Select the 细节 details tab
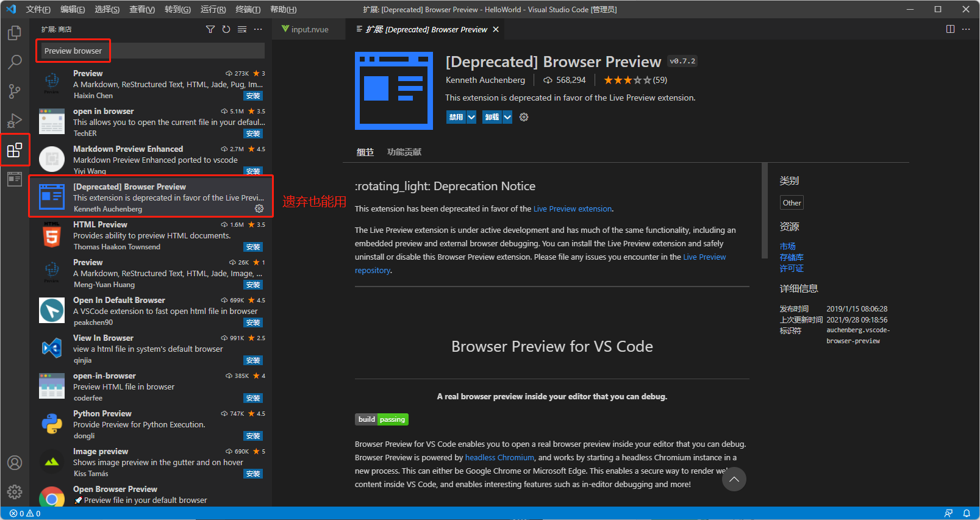Viewport: 980px width, 520px height. point(365,152)
